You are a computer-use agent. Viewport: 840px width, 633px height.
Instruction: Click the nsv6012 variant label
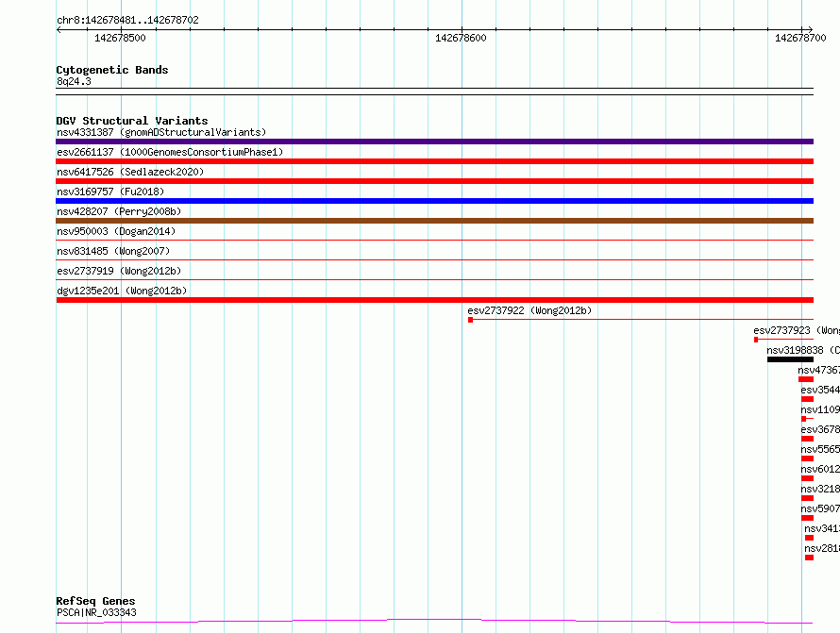tap(820, 469)
